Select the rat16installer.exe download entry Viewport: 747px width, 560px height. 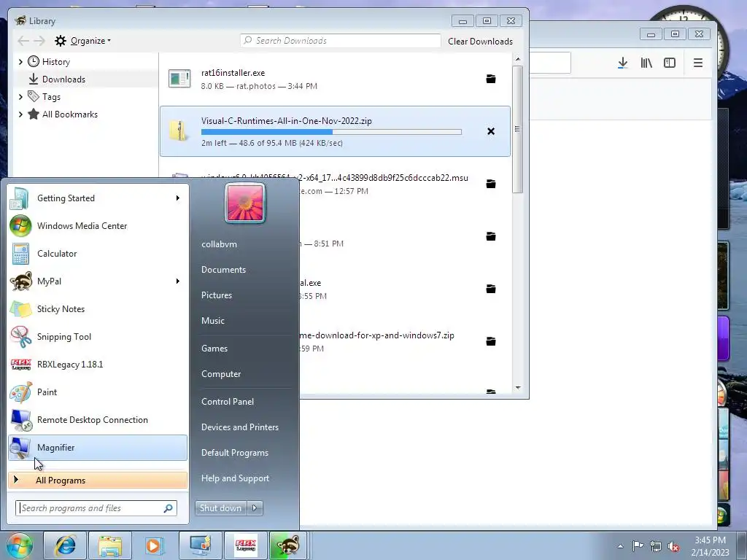(x=335, y=79)
